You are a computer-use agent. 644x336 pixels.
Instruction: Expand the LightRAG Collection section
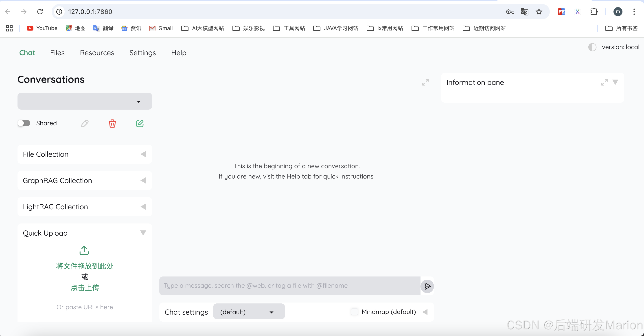[85, 207]
